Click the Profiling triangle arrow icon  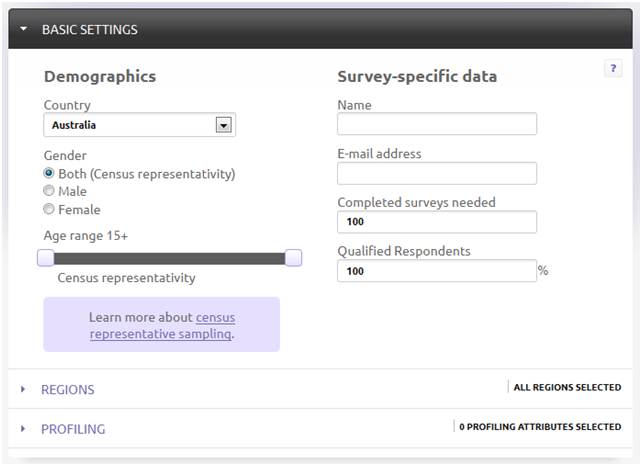[23, 429]
